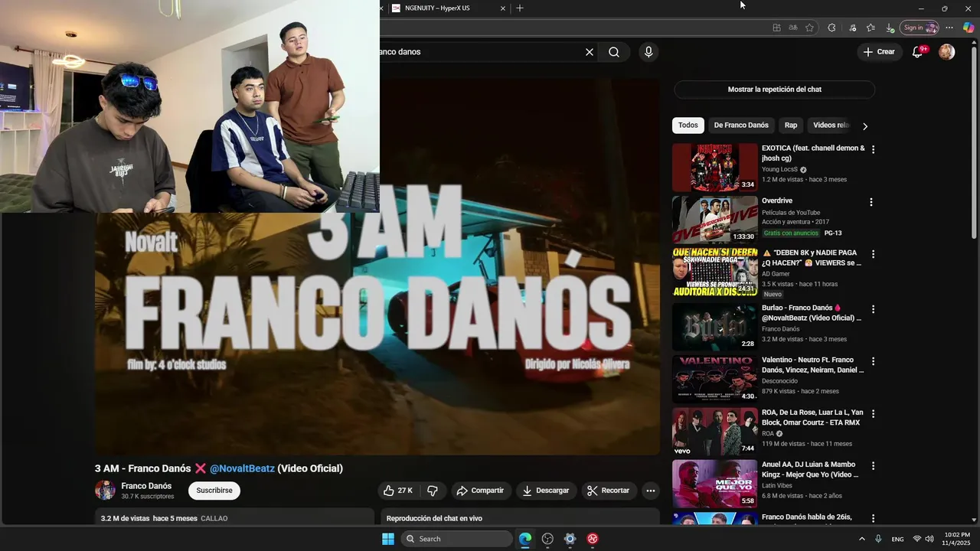
Task: Open options for Overdrive movie
Action: coord(871,202)
